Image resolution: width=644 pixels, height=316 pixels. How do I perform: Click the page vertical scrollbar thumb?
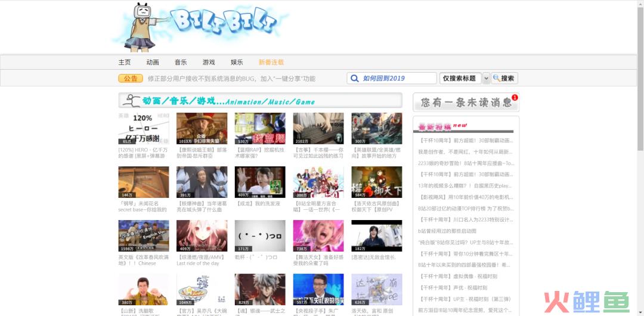pyautogui.click(x=640, y=79)
